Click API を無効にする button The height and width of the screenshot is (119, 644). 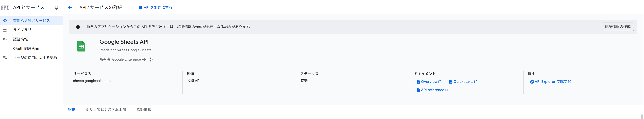click(x=155, y=8)
